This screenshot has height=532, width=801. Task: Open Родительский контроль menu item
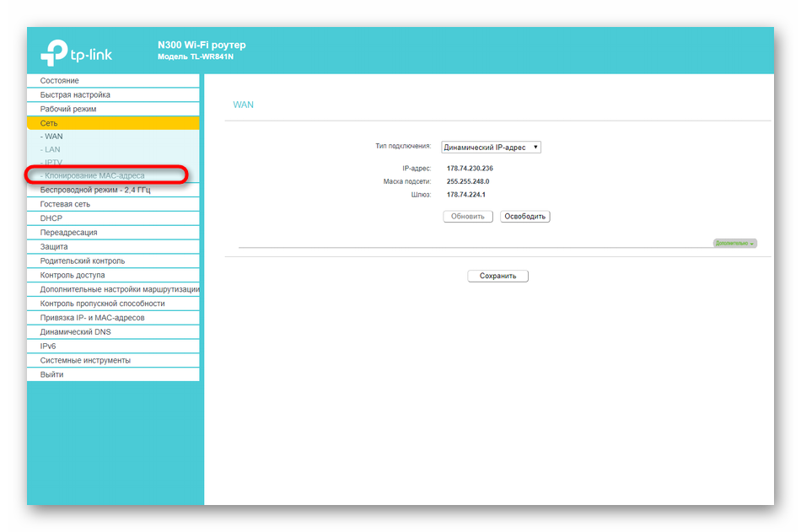pos(113,261)
